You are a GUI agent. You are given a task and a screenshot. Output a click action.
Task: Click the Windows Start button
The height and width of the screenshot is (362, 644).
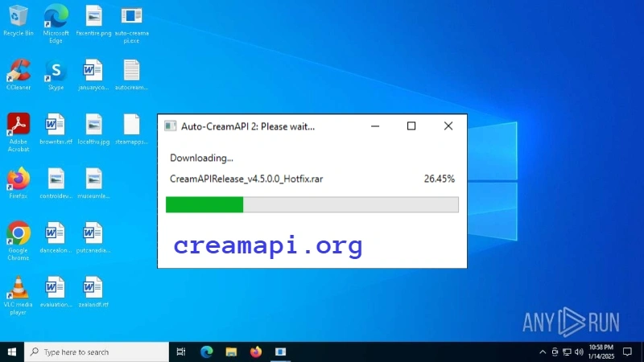[x=12, y=352]
